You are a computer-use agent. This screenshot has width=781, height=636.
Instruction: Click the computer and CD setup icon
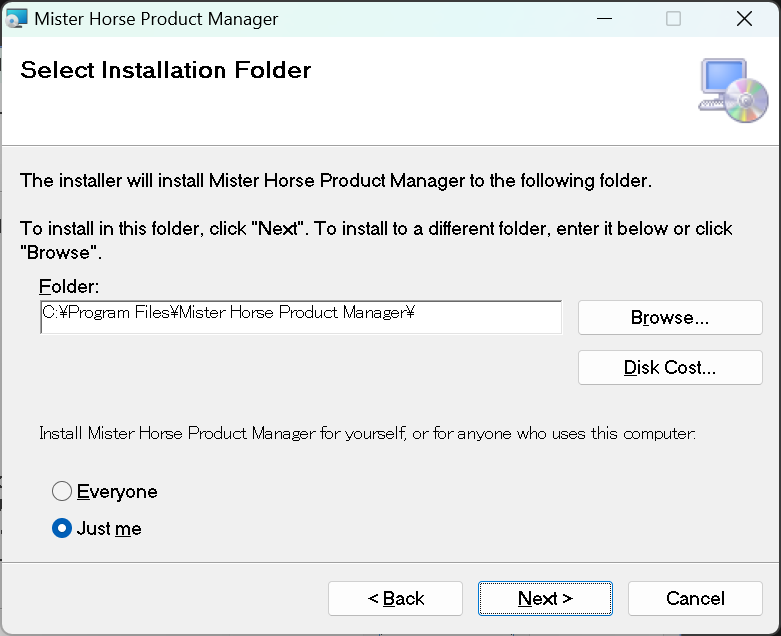point(733,91)
